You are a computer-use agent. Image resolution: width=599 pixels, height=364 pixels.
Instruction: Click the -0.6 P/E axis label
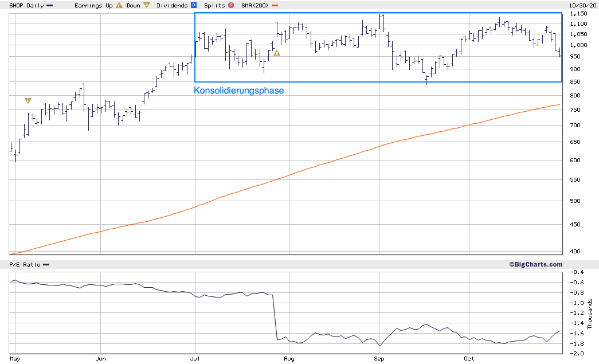577,283
